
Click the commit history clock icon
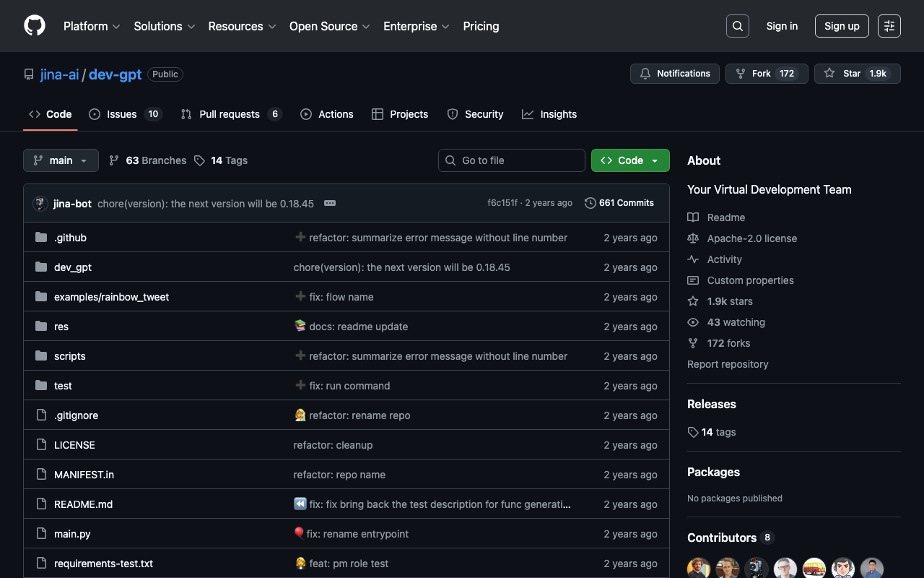(590, 203)
